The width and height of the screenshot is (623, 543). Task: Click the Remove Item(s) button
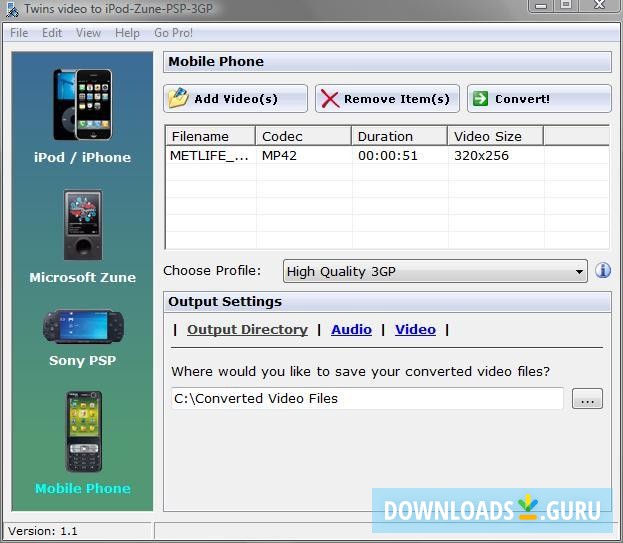tap(387, 99)
